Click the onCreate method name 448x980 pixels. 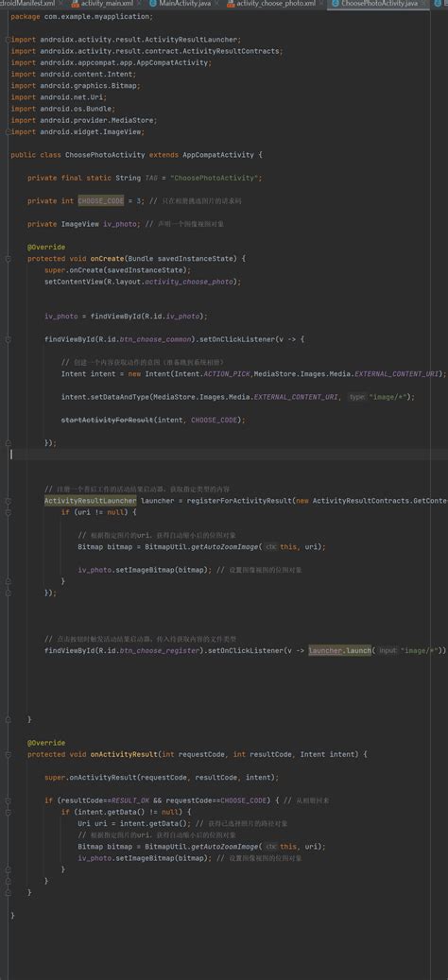pyautogui.click(x=107, y=258)
